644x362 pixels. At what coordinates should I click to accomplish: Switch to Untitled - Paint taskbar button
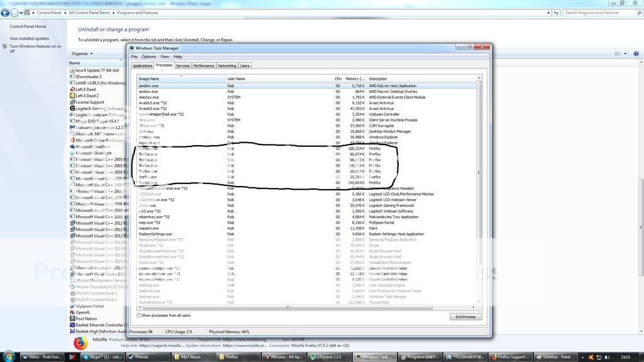tap(556, 357)
